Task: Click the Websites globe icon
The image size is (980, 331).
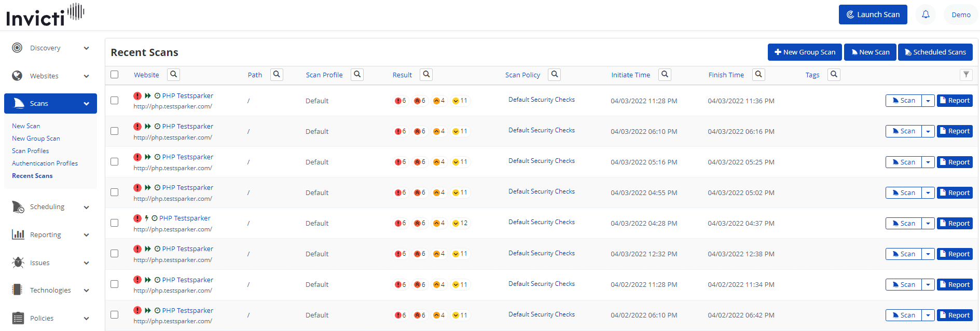Action: tap(17, 76)
